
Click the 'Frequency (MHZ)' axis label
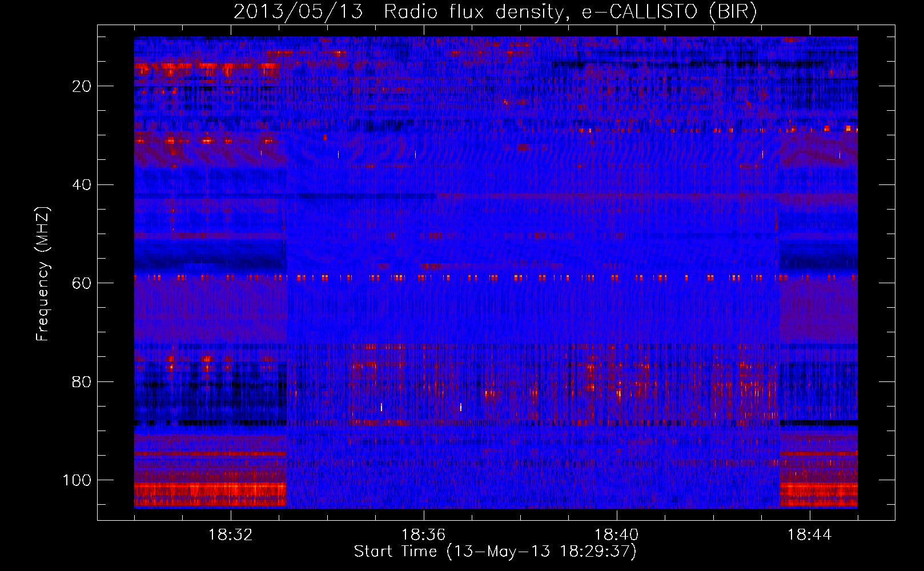point(43,274)
